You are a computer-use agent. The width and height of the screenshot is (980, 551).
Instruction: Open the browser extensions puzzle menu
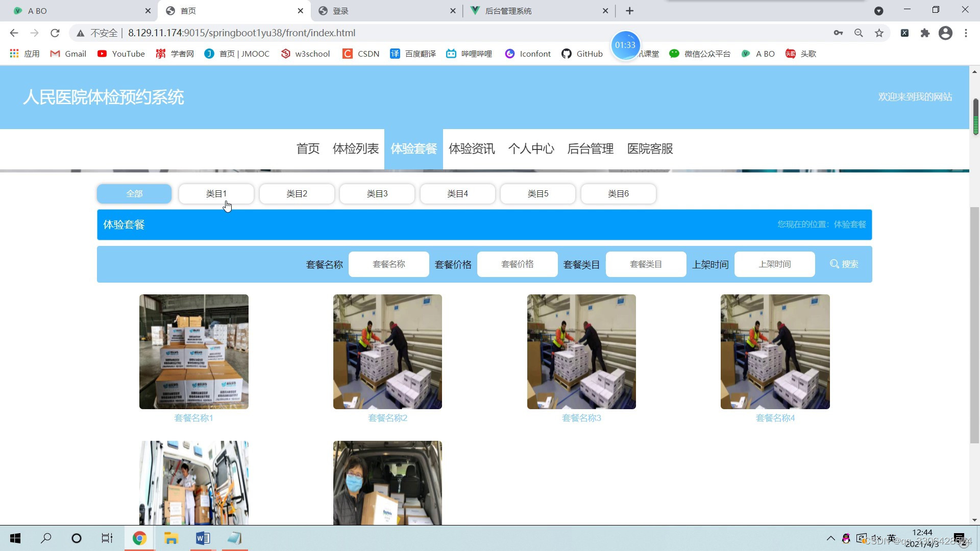(x=925, y=33)
